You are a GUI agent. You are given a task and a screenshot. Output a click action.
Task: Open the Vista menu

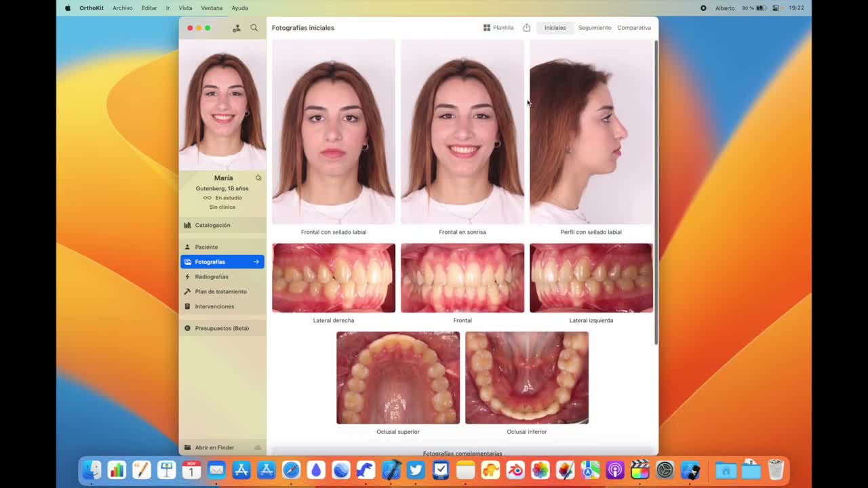[x=185, y=8]
